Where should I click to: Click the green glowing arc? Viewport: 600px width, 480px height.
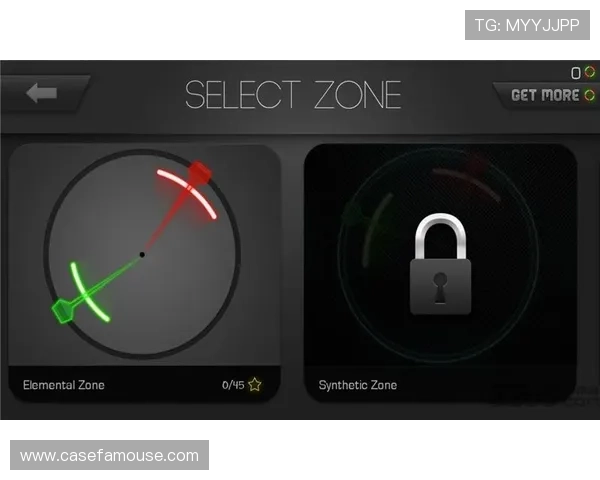tap(89, 292)
